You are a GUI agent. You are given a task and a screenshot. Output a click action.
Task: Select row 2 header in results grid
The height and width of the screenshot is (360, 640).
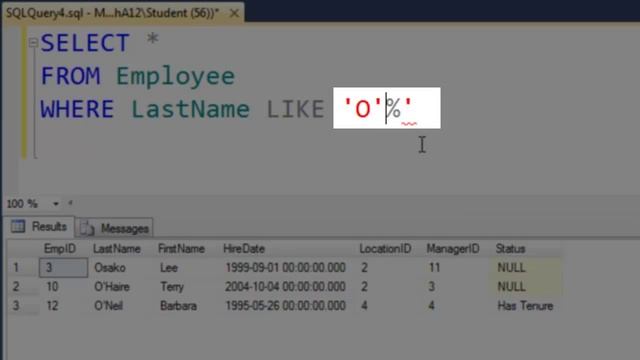coord(23,287)
